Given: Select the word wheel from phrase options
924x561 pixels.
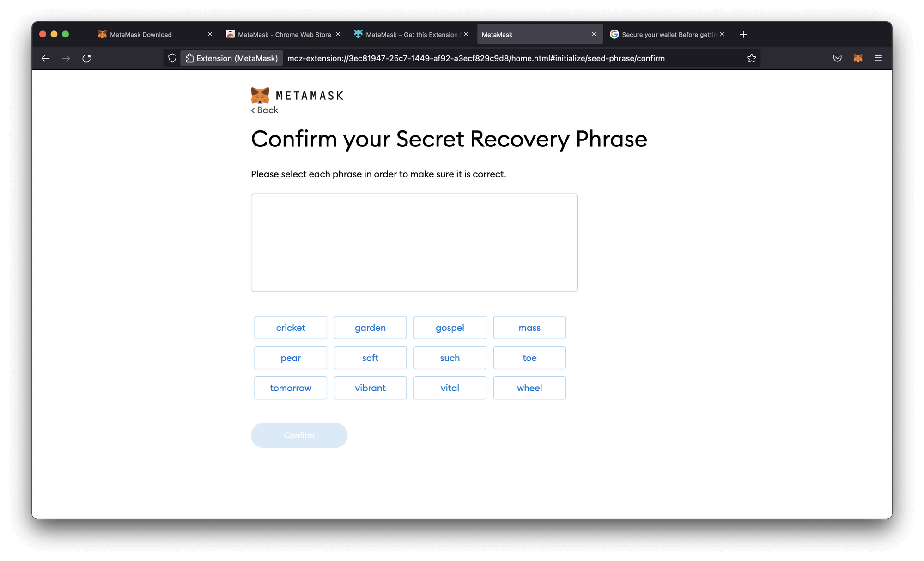Looking at the screenshot, I should pyautogui.click(x=529, y=387).
